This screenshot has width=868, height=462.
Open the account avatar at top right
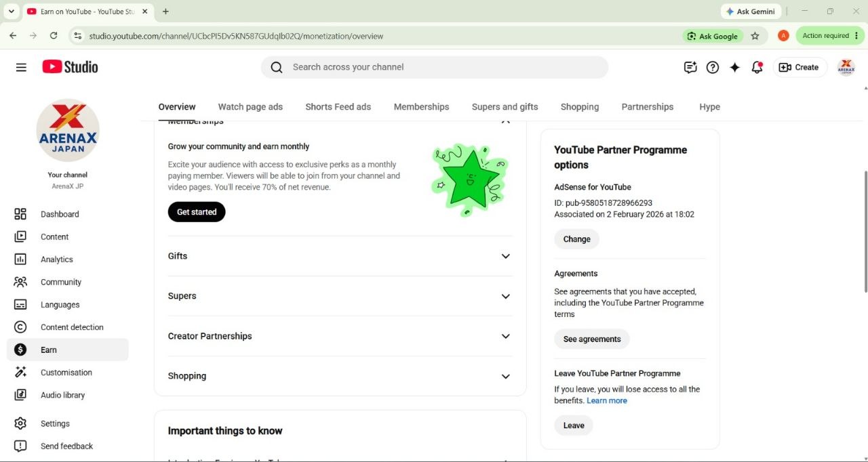click(x=846, y=67)
